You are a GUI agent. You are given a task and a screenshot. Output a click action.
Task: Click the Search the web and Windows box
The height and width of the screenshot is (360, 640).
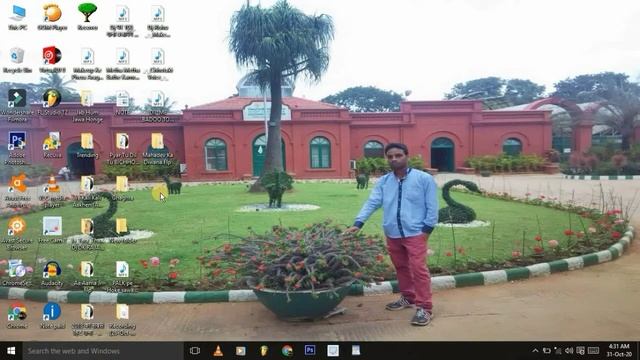[x=103, y=351]
